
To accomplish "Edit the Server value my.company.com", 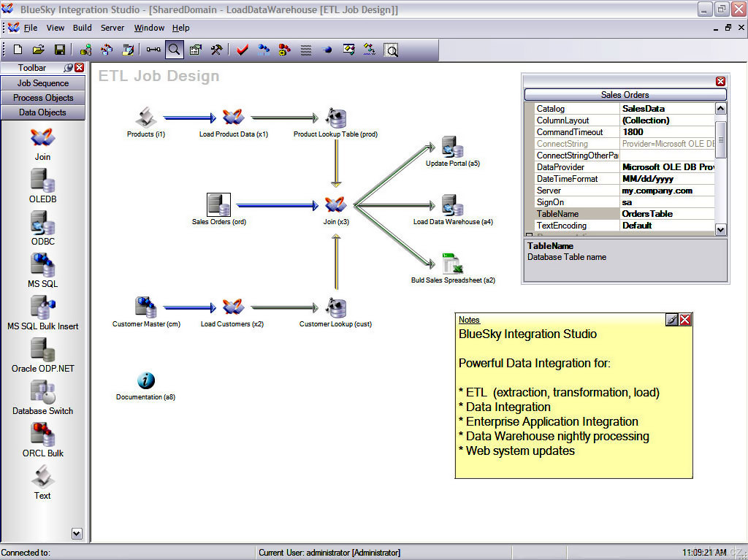I will click(x=667, y=191).
